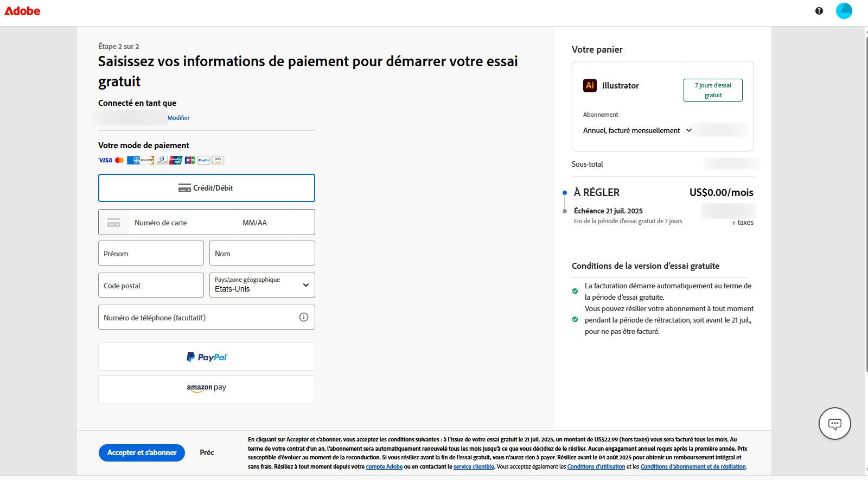Open Conditions d'utilisation link
The width and height of the screenshot is (868, 480).
tap(596, 466)
